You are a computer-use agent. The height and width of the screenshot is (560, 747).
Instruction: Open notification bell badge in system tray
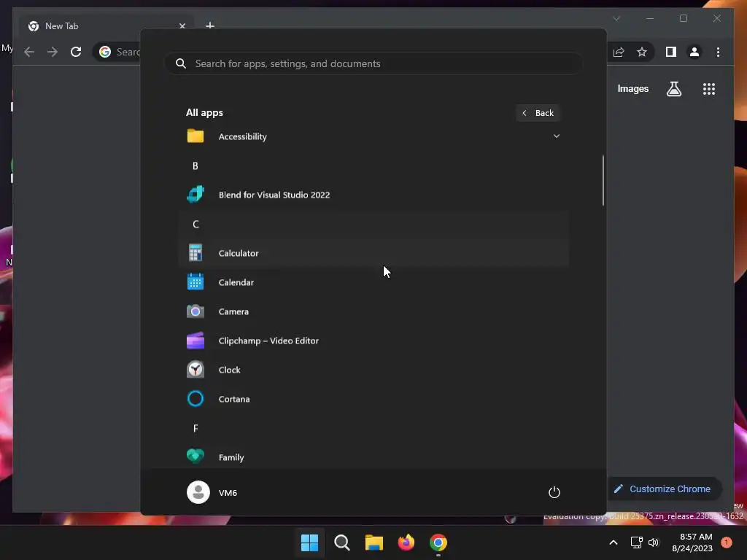(x=726, y=542)
